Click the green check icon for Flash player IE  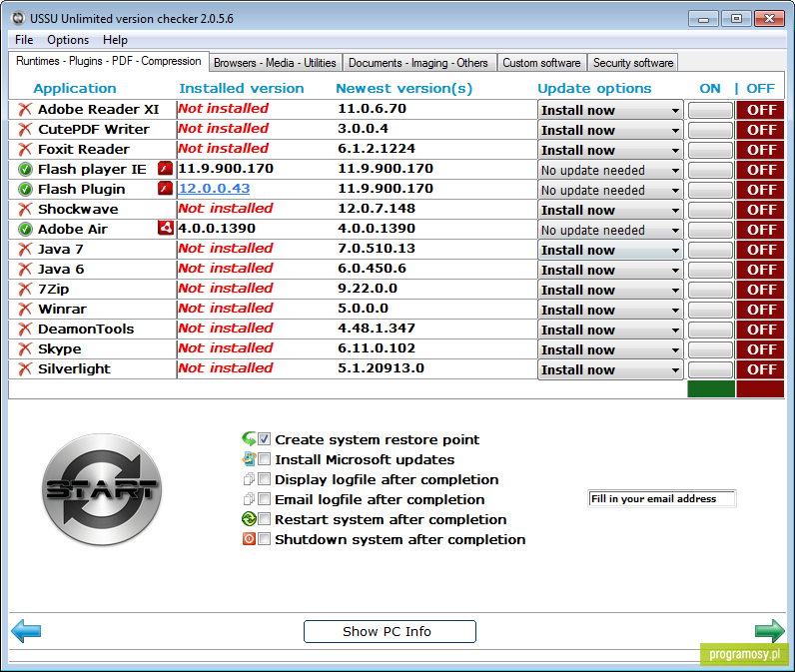pyautogui.click(x=25, y=170)
